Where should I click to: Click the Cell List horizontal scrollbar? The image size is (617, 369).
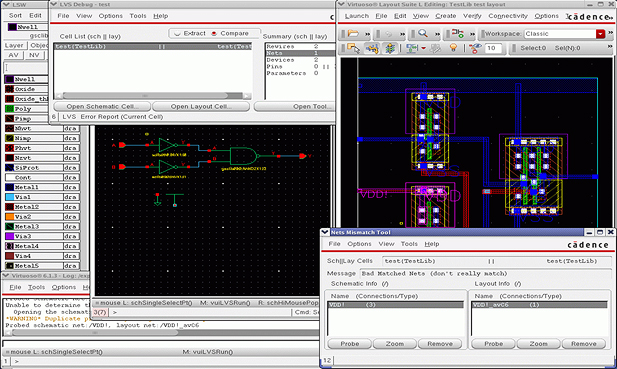pyautogui.click(x=153, y=96)
